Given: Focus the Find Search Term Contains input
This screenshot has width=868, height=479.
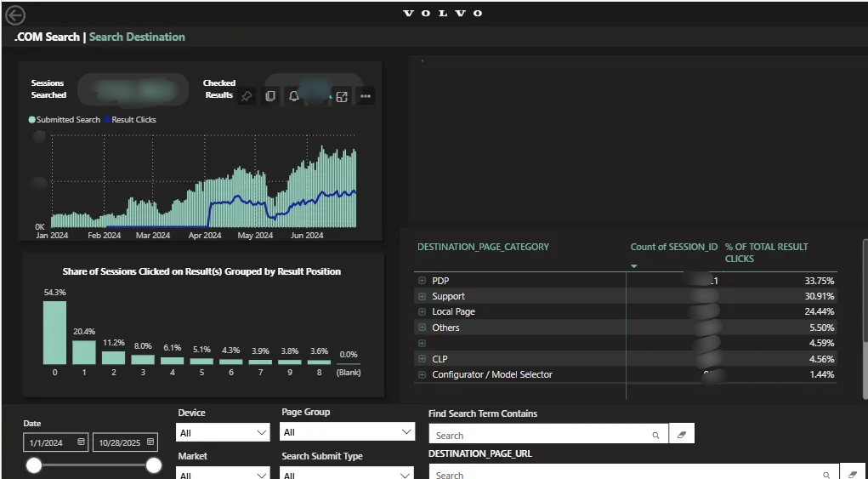Looking at the screenshot, I should pos(548,436).
